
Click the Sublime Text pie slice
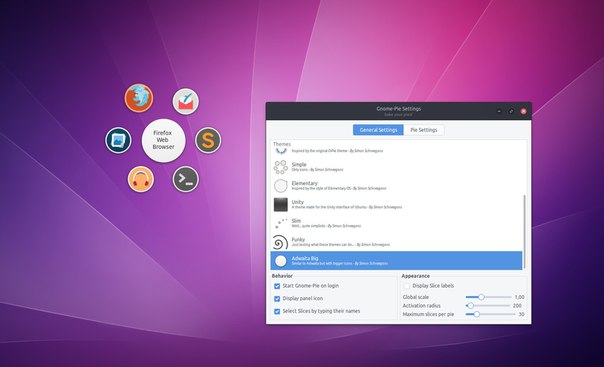click(208, 140)
